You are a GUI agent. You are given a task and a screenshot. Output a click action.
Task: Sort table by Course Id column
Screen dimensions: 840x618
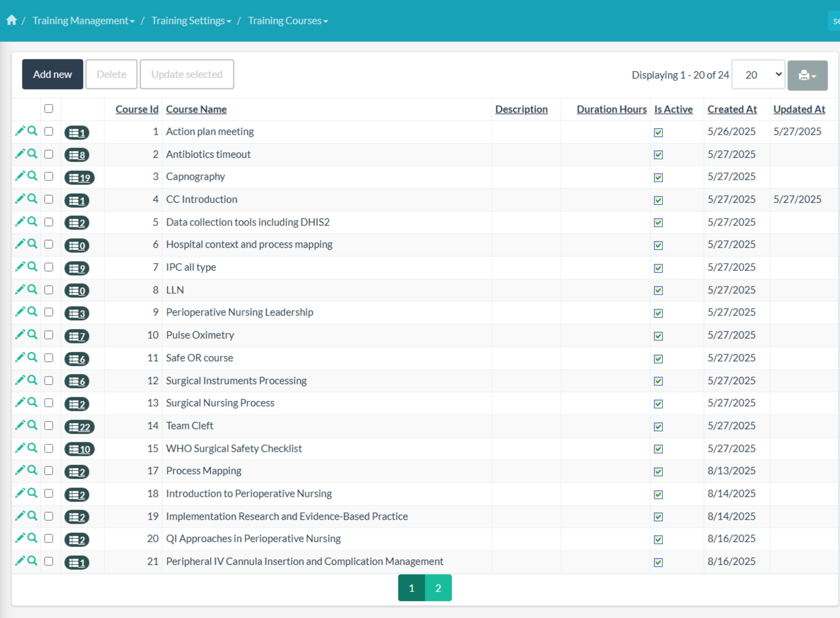(x=137, y=109)
